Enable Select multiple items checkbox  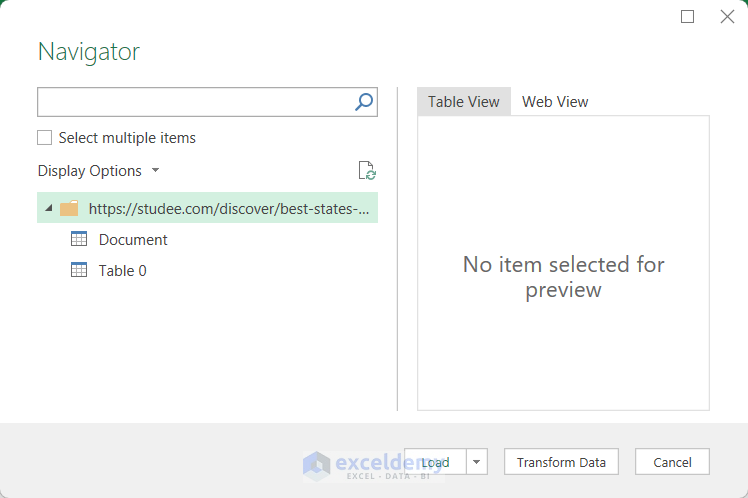point(45,138)
